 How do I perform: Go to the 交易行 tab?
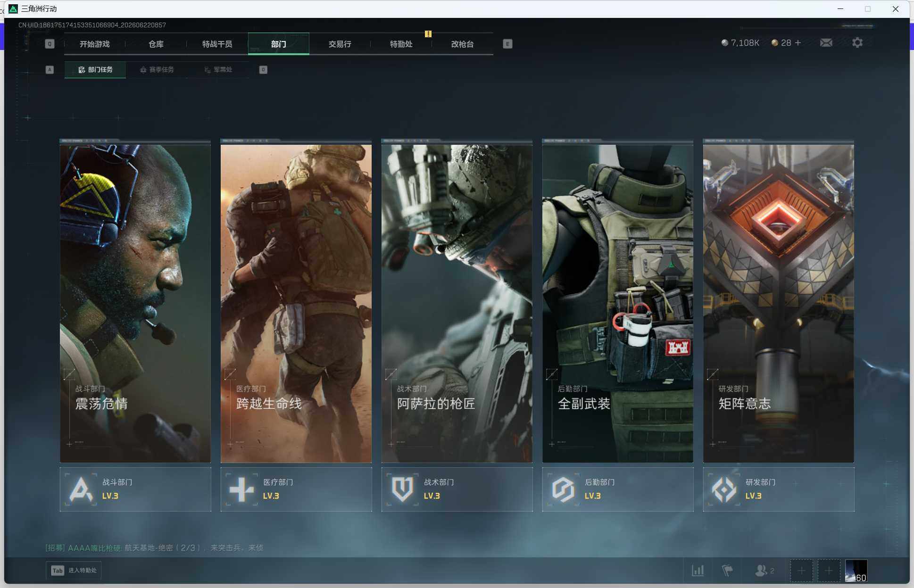coord(340,44)
